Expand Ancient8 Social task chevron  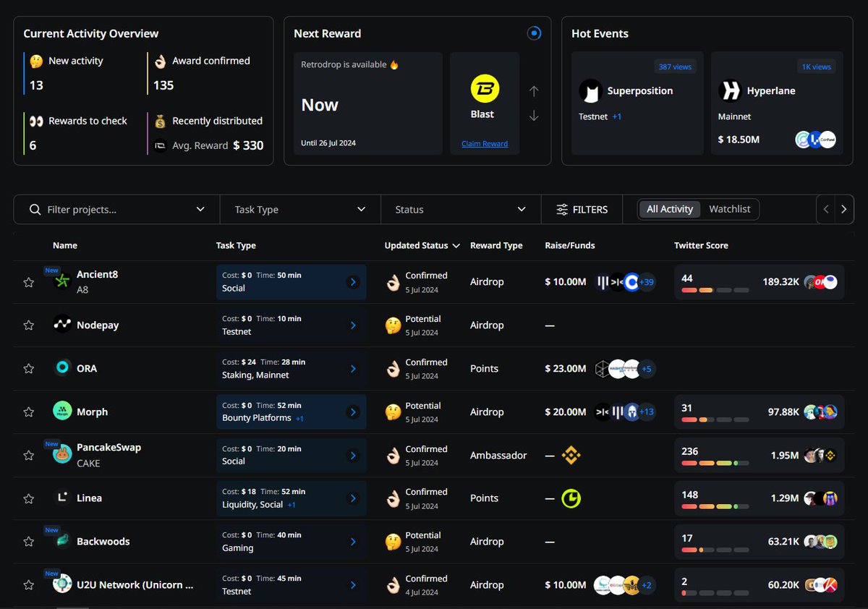[353, 282]
